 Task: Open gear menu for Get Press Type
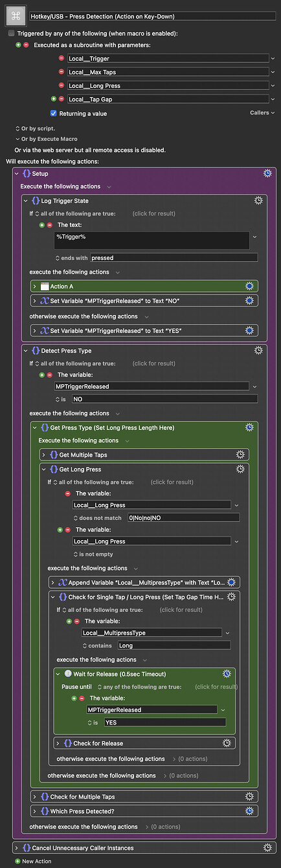[249, 428]
